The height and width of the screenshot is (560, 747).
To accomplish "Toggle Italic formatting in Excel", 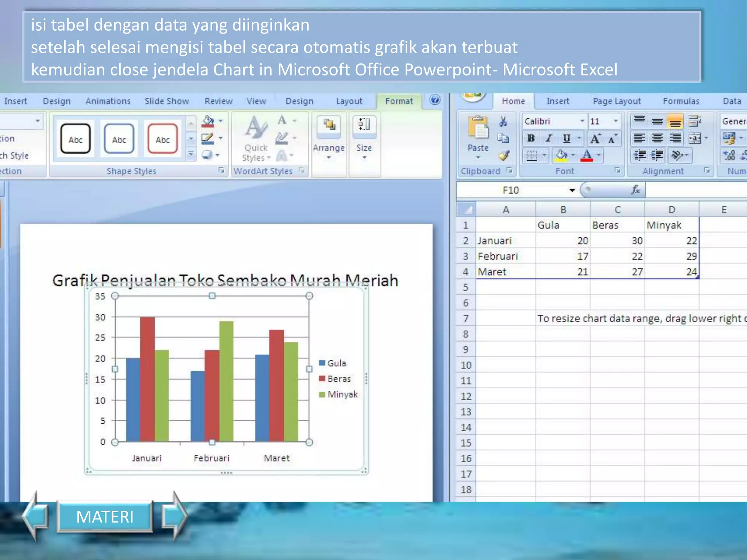I will (549, 139).
